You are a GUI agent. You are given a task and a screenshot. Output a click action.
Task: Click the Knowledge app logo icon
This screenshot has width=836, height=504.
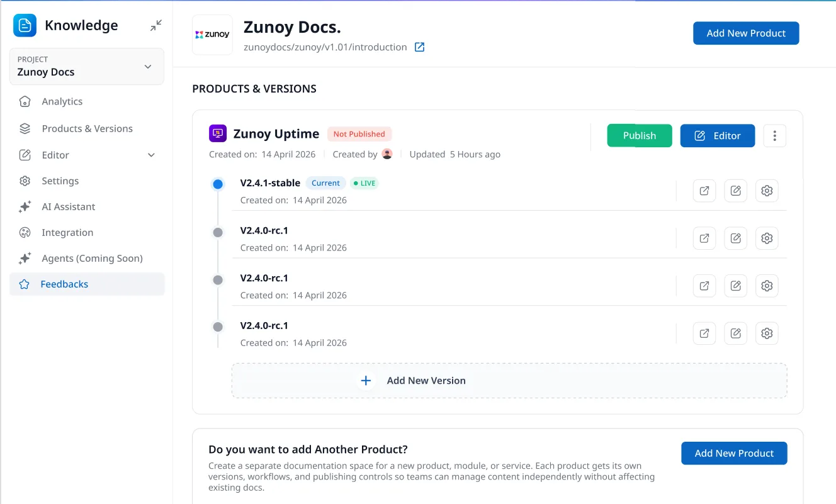25,25
